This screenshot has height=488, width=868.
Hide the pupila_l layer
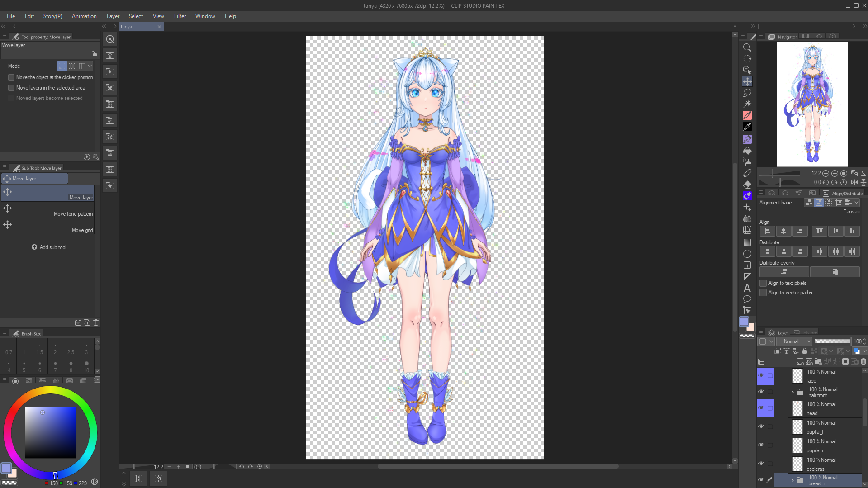761,426
